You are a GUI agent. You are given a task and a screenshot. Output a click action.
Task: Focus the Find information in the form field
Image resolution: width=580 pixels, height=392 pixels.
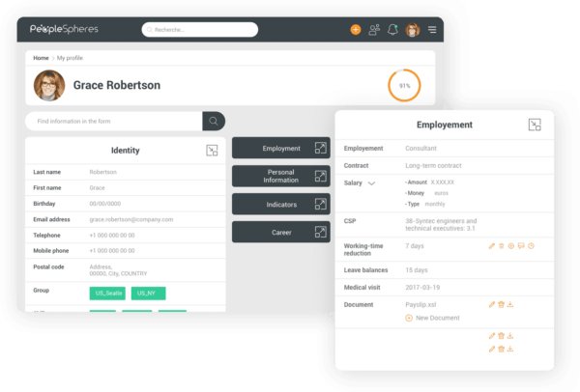tap(114, 121)
